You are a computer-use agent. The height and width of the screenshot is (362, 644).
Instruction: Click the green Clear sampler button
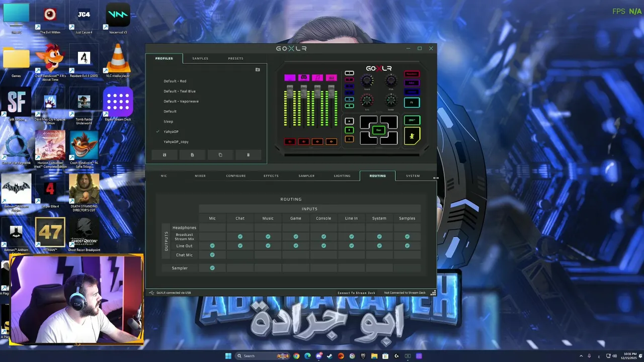[x=379, y=130]
